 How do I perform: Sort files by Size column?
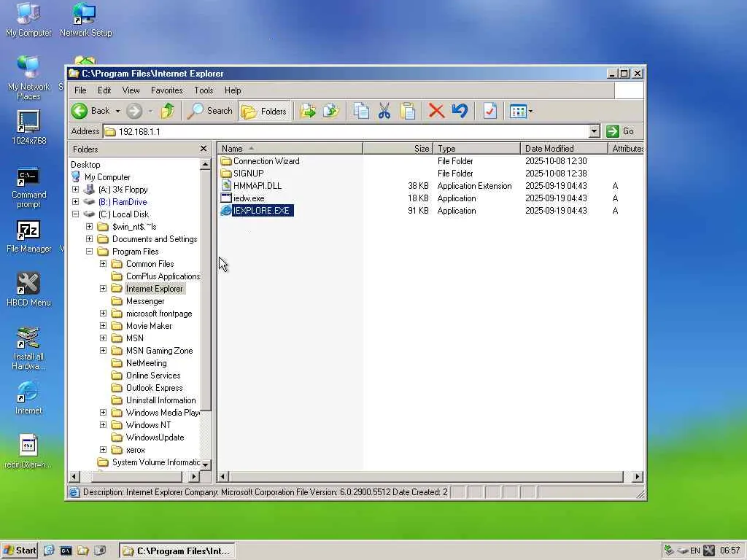pyautogui.click(x=398, y=149)
